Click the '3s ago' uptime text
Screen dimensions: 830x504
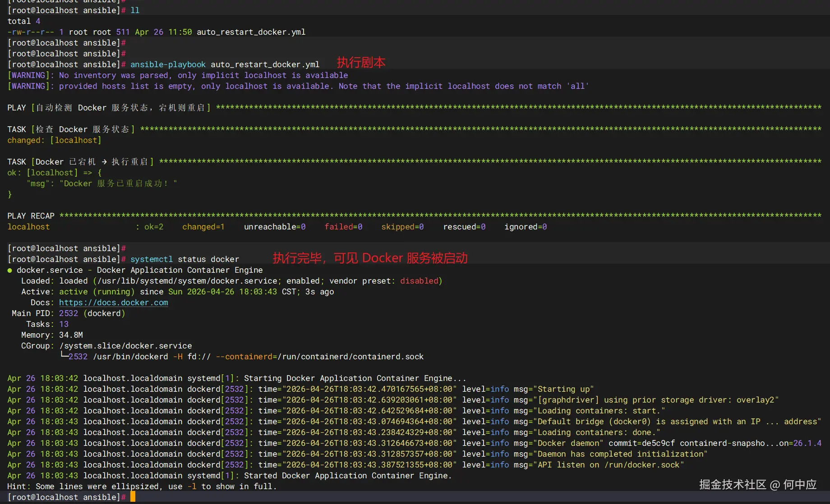point(320,292)
